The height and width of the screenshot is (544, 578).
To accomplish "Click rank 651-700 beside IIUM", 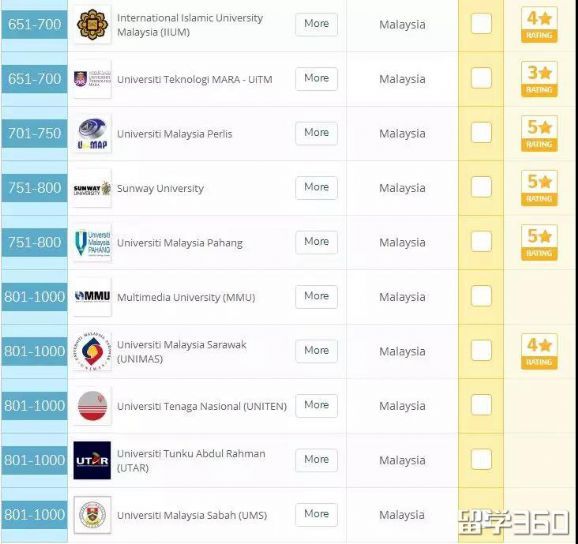I will 34,24.
